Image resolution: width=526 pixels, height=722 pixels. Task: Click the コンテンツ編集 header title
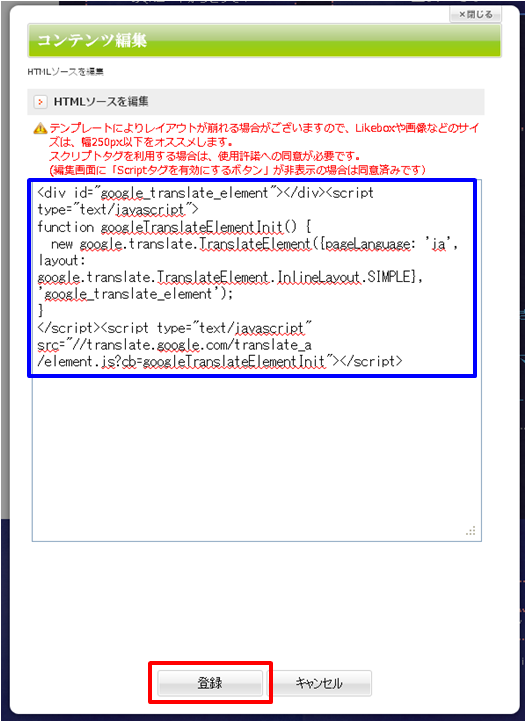tap(92, 41)
